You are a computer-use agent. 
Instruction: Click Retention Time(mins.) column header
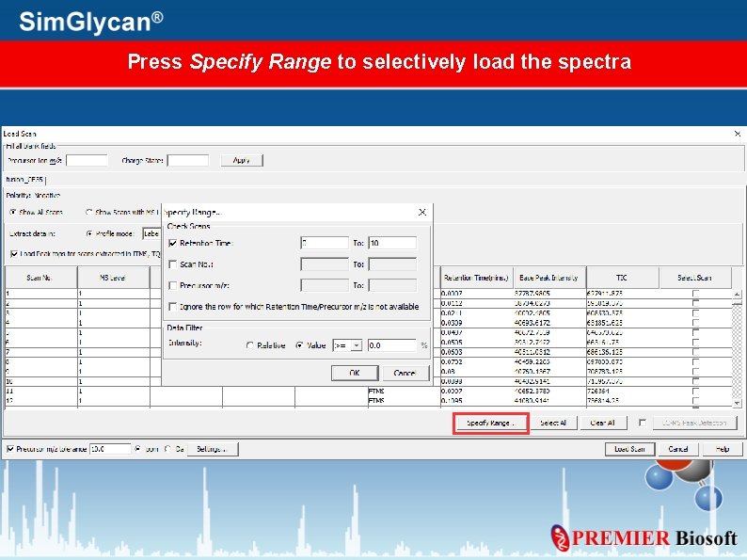point(476,278)
